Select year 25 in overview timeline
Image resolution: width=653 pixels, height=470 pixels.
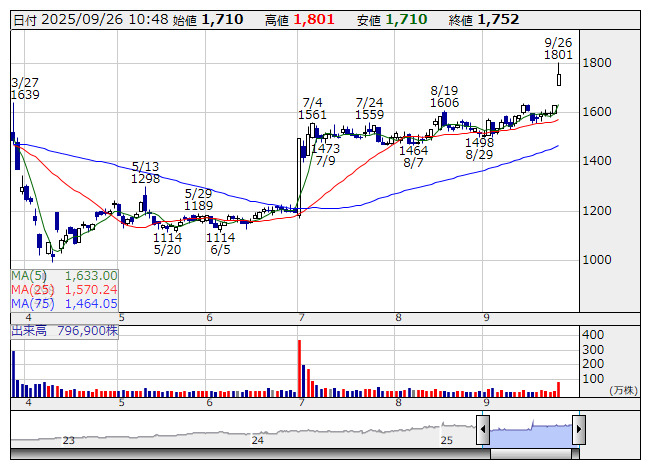[447, 440]
